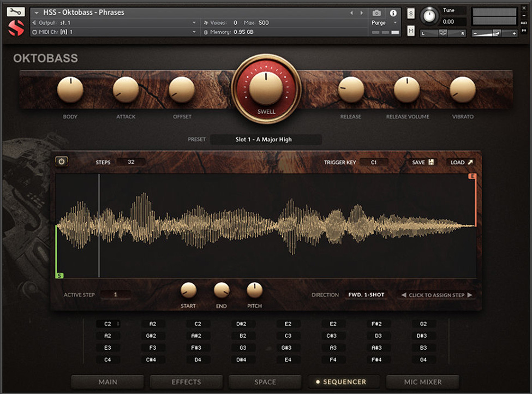Viewport: 532px width, 394px height.
Task: Select the B3 step note
Action: pyautogui.click(x=423, y=348)
